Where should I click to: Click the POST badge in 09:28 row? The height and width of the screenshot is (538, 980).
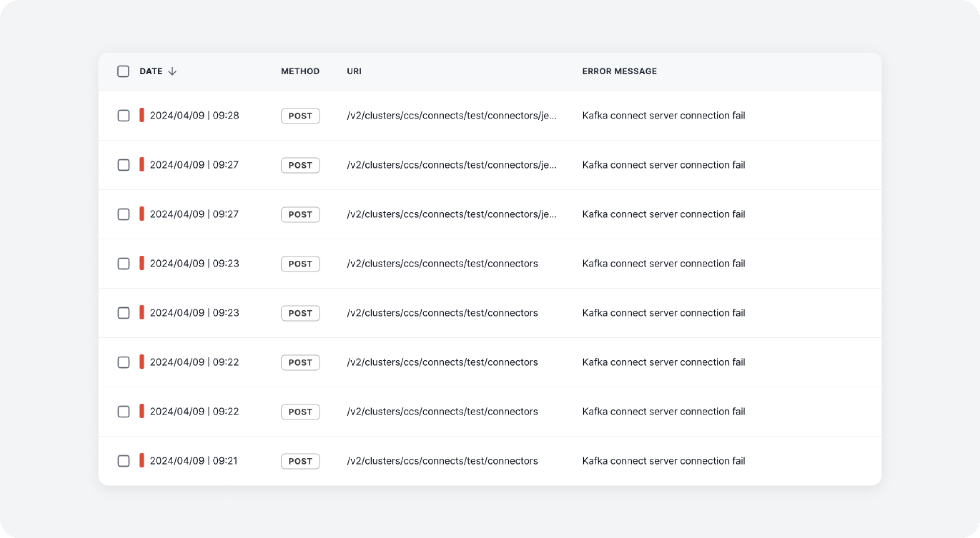coord(300,116)
